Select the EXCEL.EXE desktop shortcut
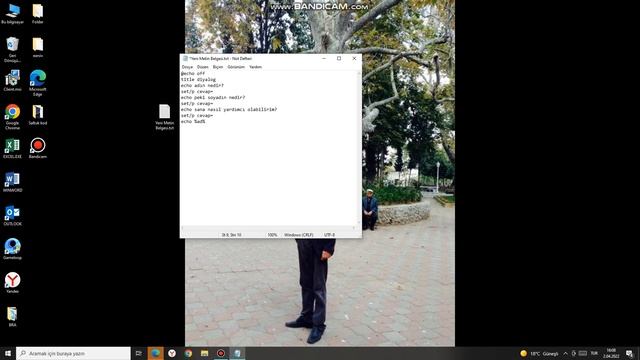Image resolution: width=640 pixels, height=360 pixels. (12, 148)
